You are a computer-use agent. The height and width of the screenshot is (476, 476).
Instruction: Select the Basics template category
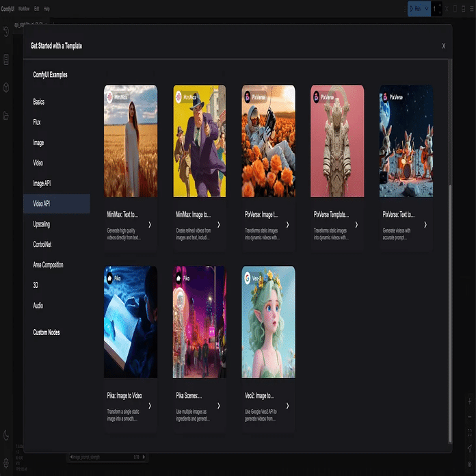click(x=57, y=102)
